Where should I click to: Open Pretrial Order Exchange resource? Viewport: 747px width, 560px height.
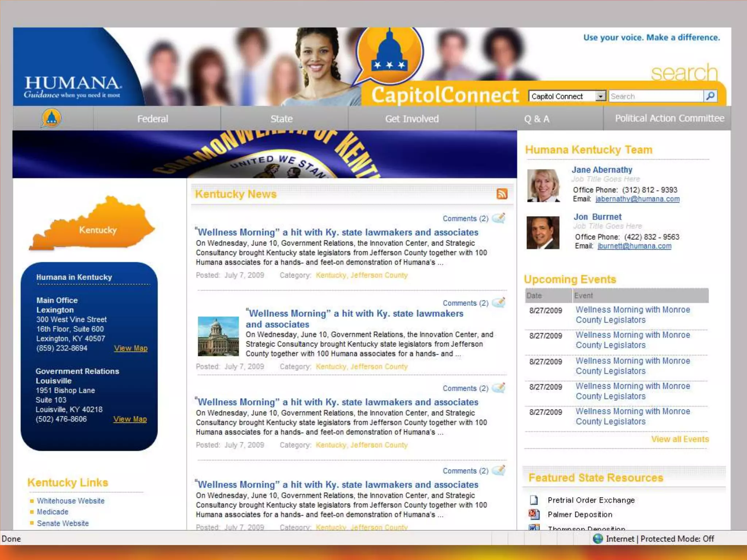(591, 500)
